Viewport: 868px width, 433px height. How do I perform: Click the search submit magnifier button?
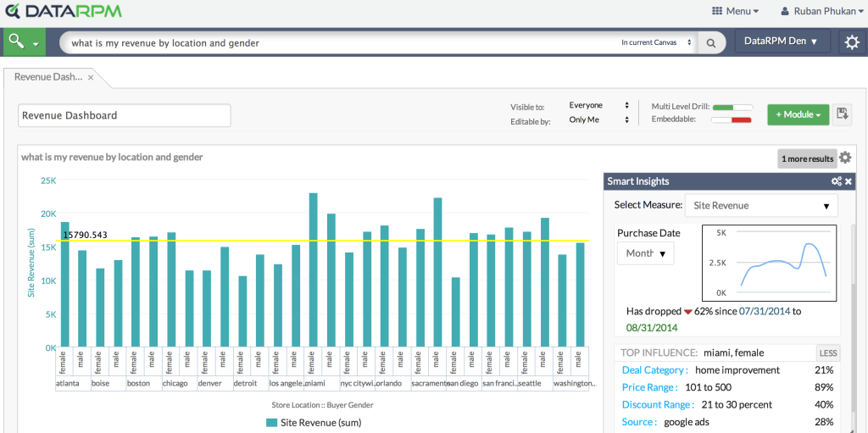711,42
